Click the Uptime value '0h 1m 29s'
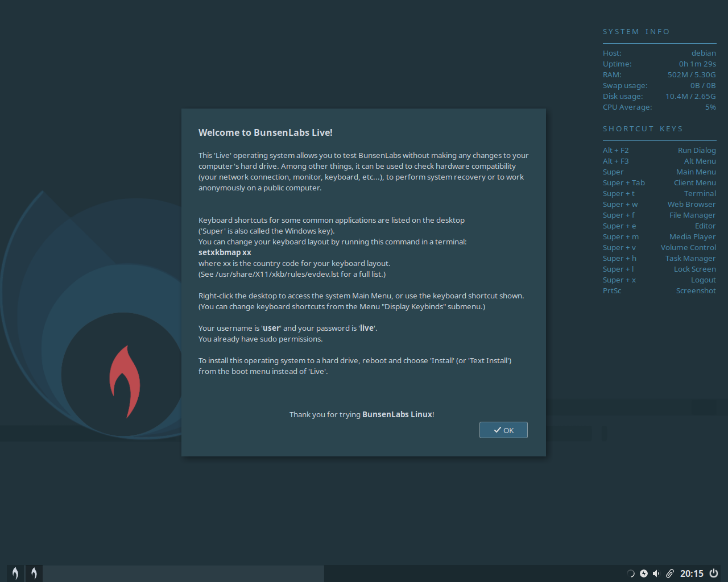The width and height of the screenshot is (728, 582). (x=697, y=64)
